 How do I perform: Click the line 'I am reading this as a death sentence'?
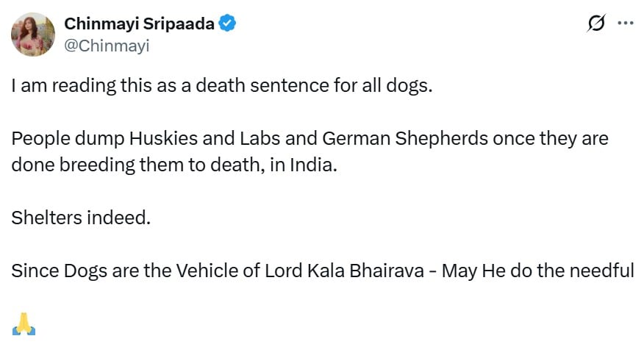point(222,86)
